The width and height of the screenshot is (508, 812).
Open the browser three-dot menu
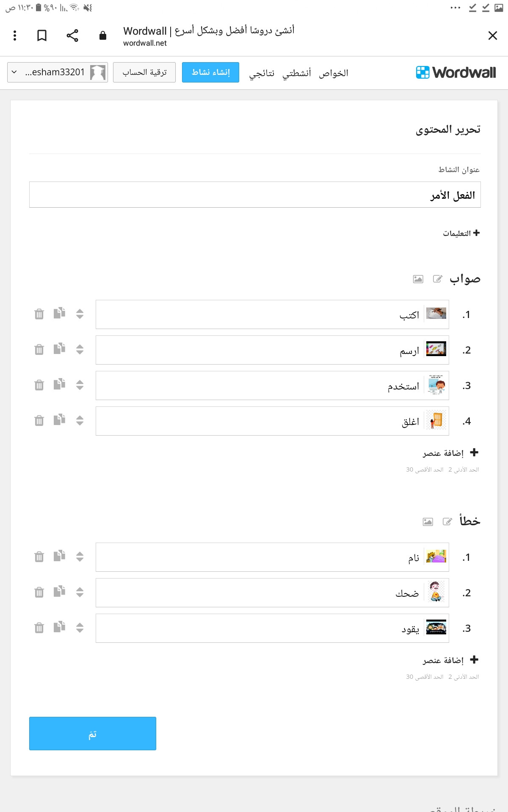[x=15, y=36]
